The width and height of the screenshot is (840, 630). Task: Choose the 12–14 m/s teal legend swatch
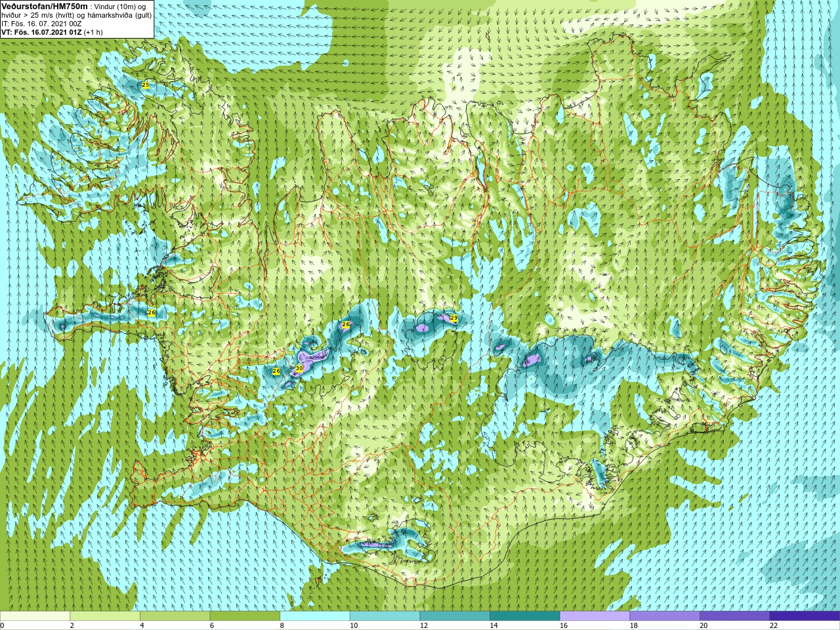[x=455, y=616]
